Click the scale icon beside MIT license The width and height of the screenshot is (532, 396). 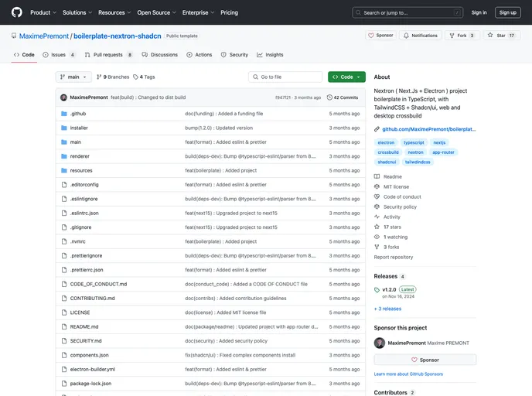pyautogui.click(x=377, y=186)
